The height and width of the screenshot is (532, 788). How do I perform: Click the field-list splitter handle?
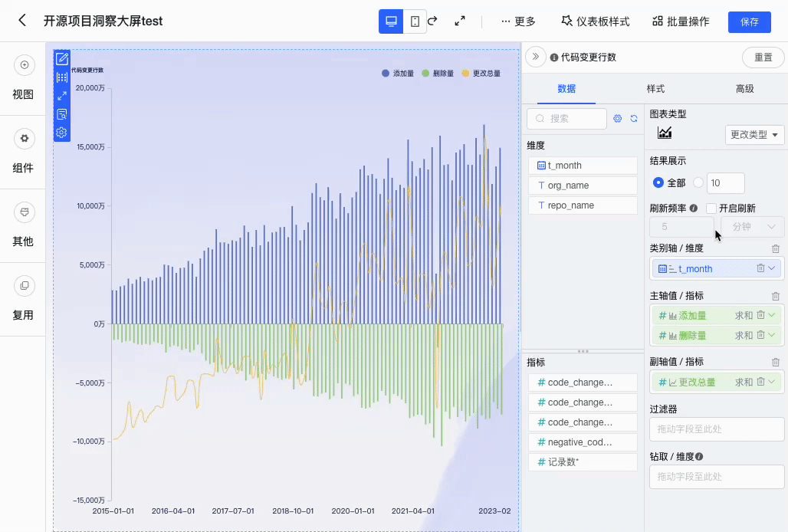[x=583, y=351]
